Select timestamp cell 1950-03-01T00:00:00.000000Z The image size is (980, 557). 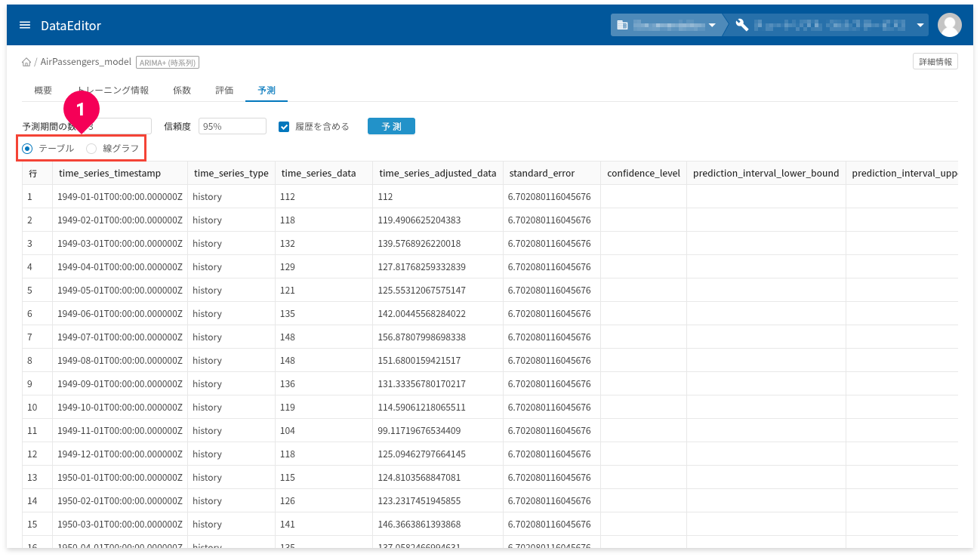click(120, 525)
